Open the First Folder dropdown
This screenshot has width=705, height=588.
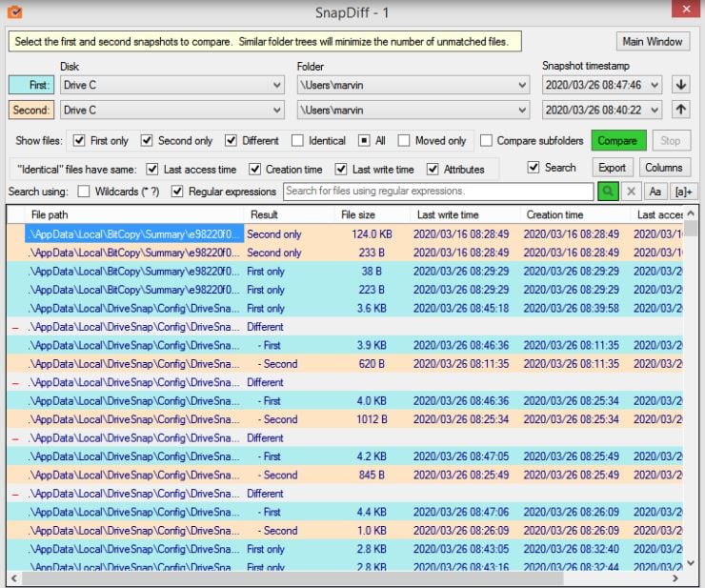point(413,85)
